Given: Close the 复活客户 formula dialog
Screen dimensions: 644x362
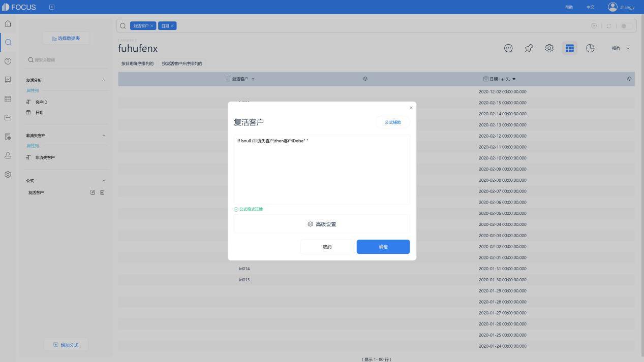Looking at the screenshot, I should click(411, 108).
